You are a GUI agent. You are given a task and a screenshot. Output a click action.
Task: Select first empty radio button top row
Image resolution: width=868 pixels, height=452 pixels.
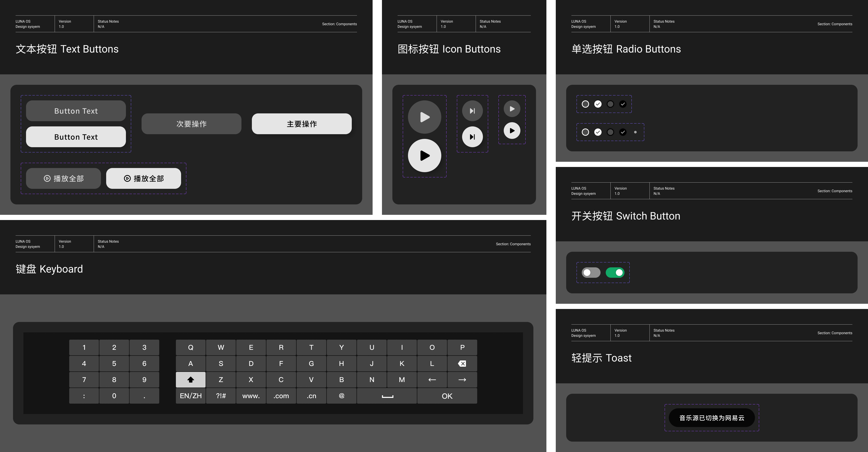click(x=585, y=104)
